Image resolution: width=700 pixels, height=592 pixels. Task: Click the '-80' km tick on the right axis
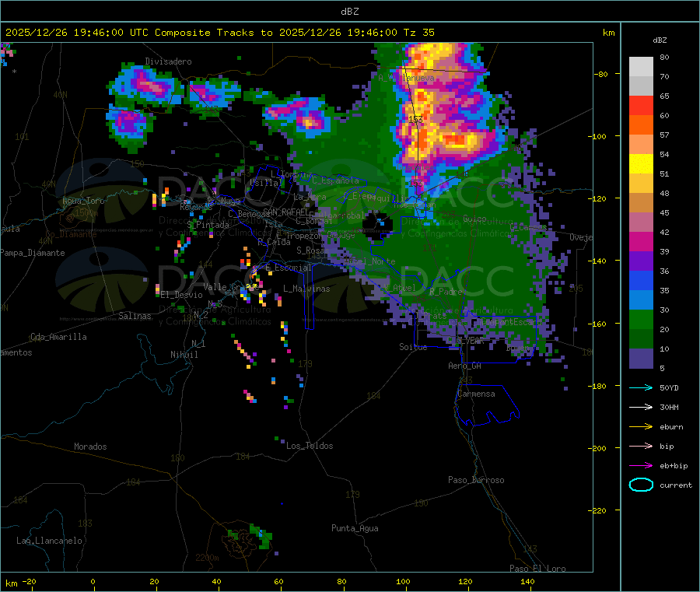coord(601,74)
